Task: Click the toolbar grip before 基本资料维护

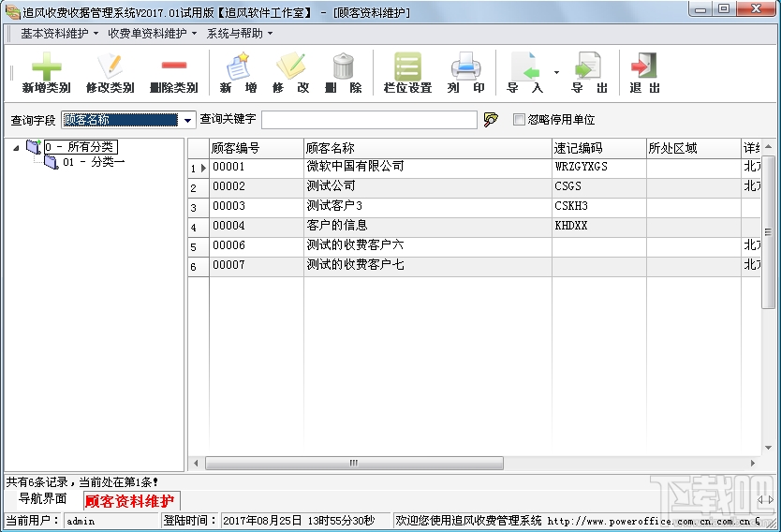Action: click(x=9, y=34)
